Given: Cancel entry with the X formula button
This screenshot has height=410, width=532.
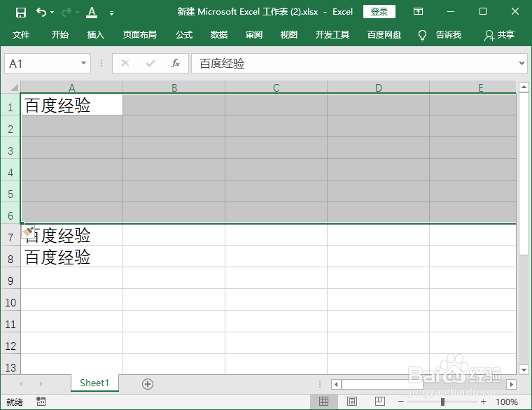Looking at the screenshot, I should tap(125, 63).
